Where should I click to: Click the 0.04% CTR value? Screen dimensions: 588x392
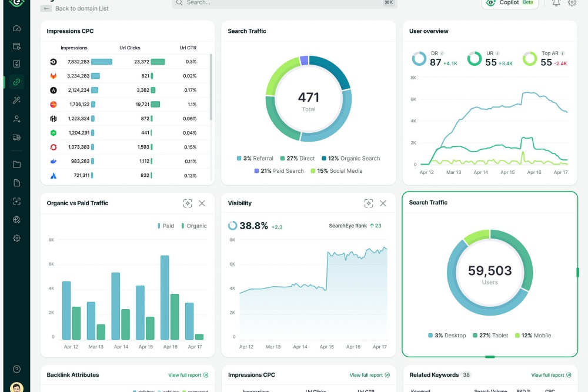click(x=190, y=133)
